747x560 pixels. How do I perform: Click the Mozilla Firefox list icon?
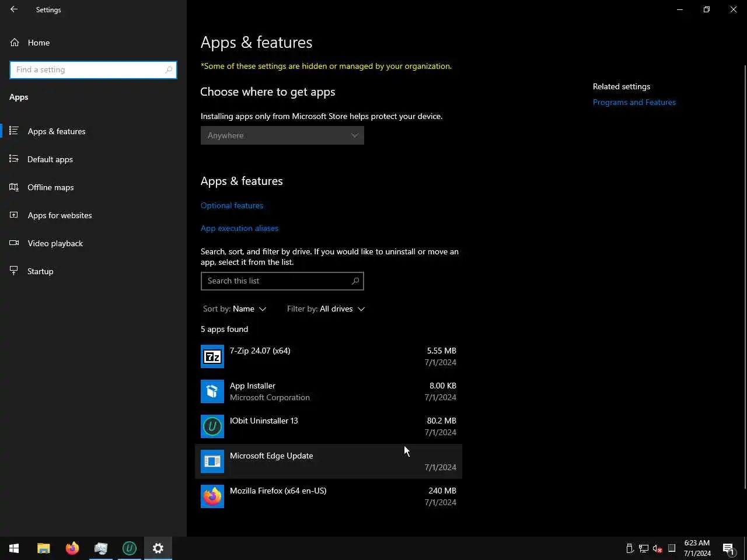click(212, 496)
